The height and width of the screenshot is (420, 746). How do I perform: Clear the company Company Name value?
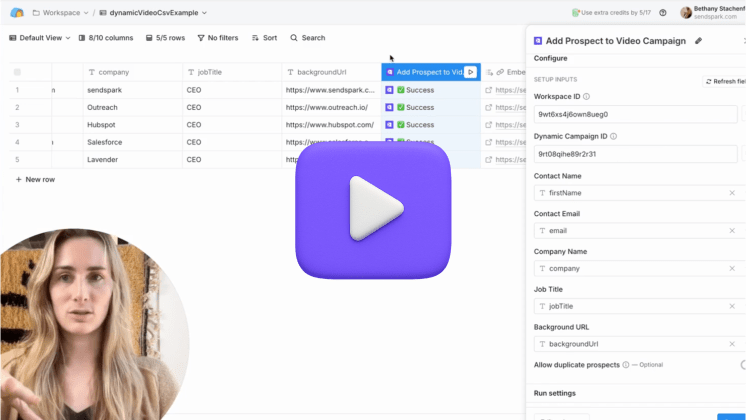pos(732,268)
